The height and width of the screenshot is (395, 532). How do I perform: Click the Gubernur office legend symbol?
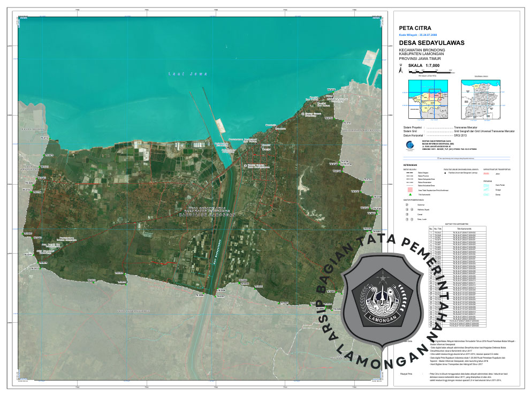[407, 204]
